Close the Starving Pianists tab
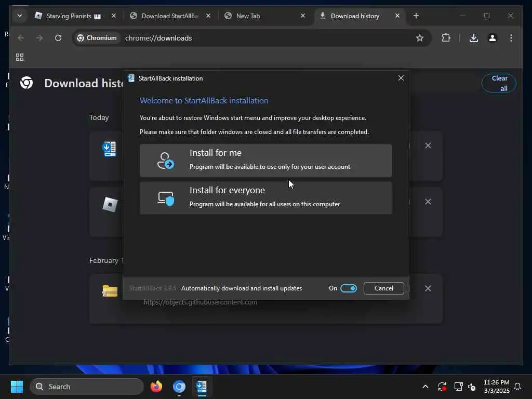 114,16
